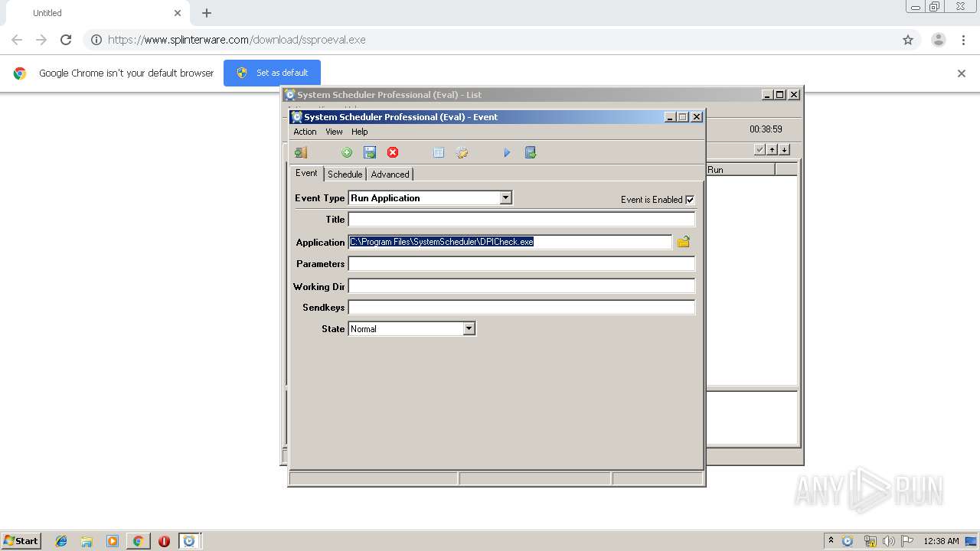Toggle Event is Enabled checkbox
Viewport: 980px width, 551px height.
[690, 200]
